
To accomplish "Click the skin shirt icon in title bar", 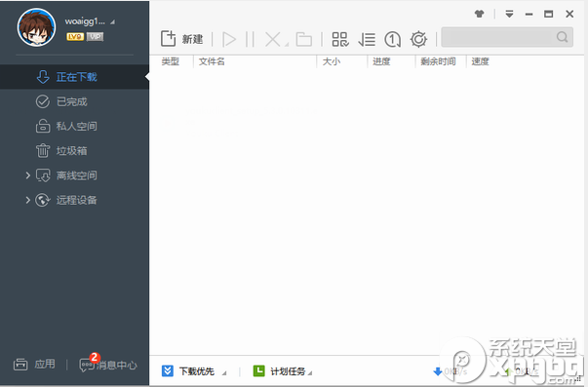I will 479,14.
